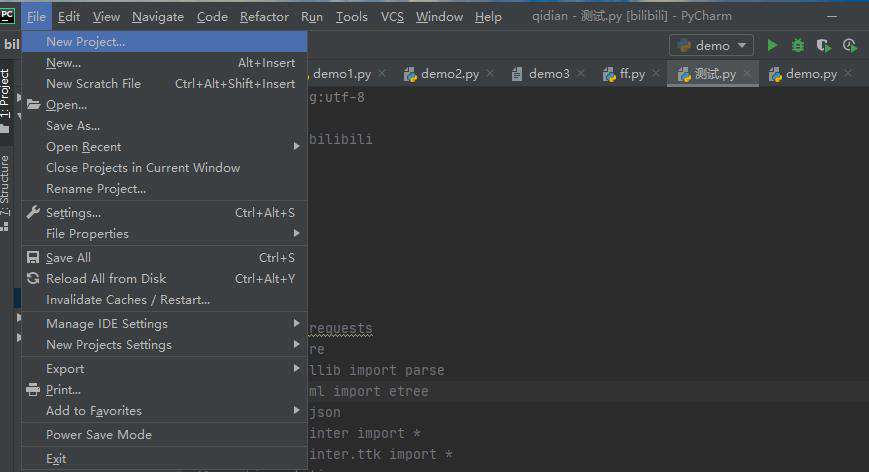Select New Scratch File
The height and width of the screenshot is (472, 869).
(165, 84)
